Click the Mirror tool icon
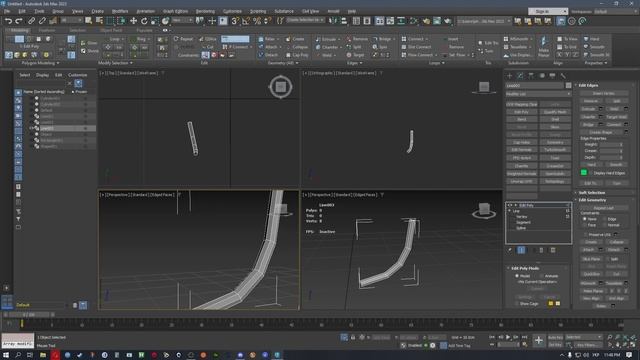The height and width of the screenshot is (360, 640). pos(333,21)
